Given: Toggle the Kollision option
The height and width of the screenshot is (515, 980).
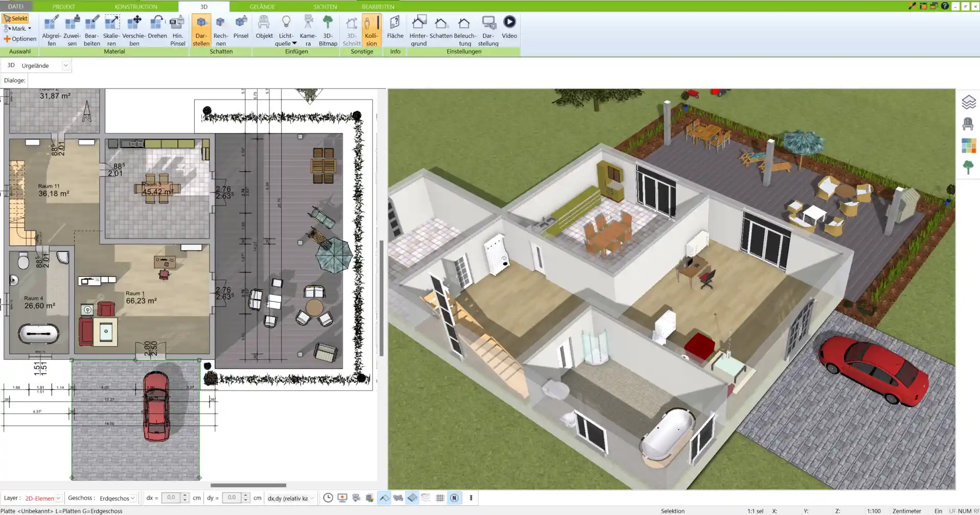Looking at the screenshot, I should click(x=372, y=31).
